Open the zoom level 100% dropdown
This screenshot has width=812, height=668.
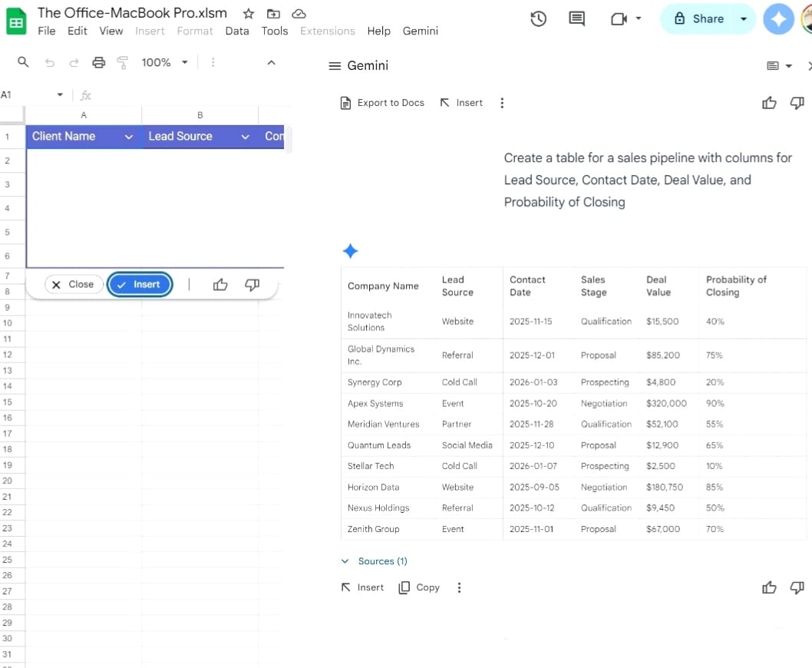coord(164,62)
